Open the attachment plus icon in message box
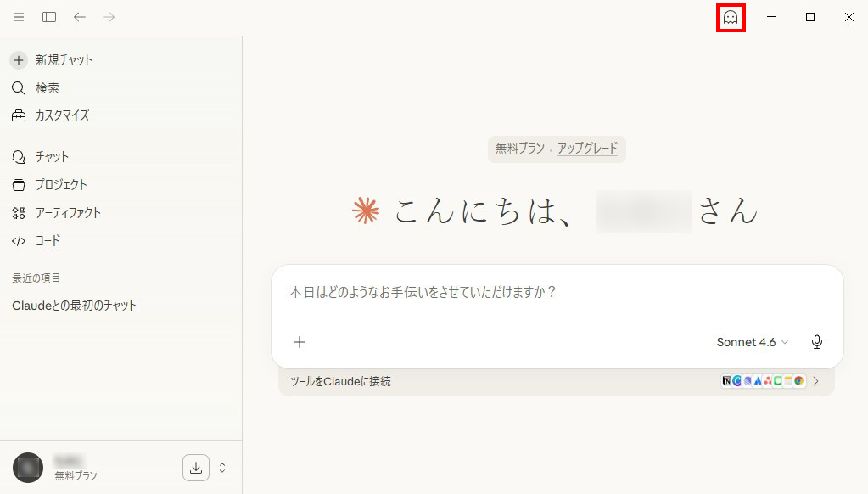Screen dimensions: 868x494 pyautogui.click(x=300, y=342)
